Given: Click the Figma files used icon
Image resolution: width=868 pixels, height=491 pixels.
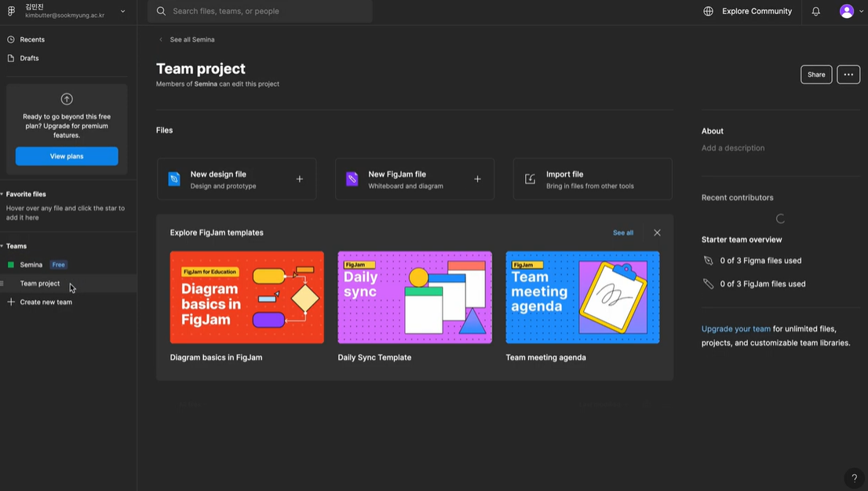Looking at the screenshot, I should (708, 261).
